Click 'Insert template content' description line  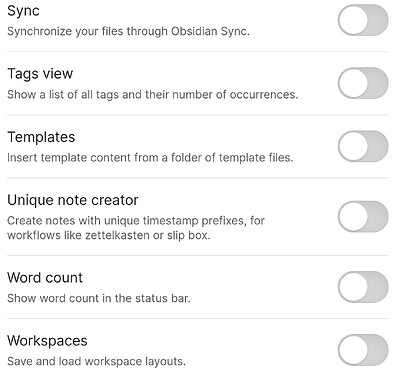(x=150, y=157)
